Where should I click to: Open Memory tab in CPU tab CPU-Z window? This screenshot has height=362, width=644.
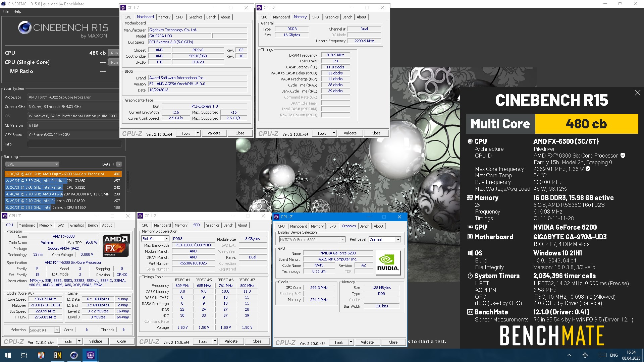point(46,225)
